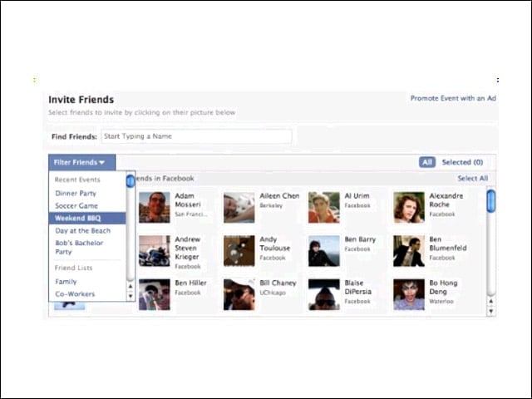Select Ben Hiller's photo
This screenshot has width=532, height=399.
(155, 294)
